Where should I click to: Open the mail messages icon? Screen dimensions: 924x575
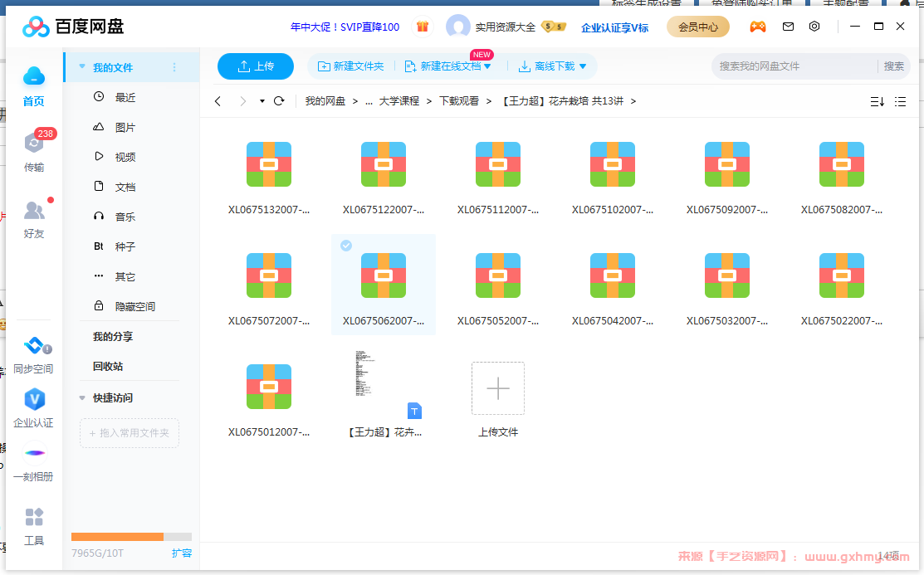pyautogui.click(x=788, y=27)
